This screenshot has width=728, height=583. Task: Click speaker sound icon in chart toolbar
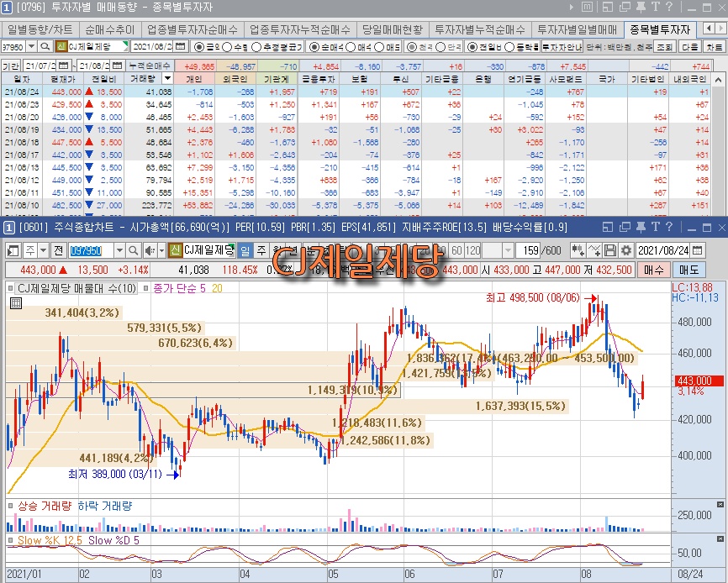(150, 251)
